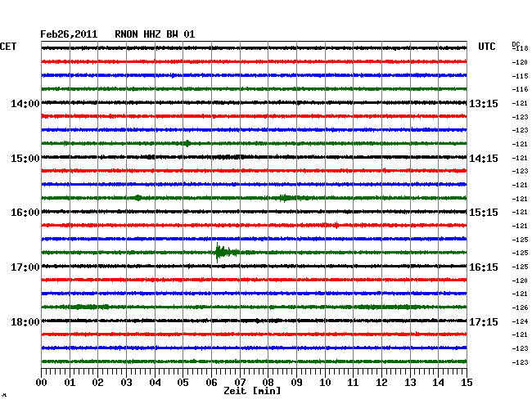The height and width of the screenshot is (404, 532).
Task: Click the 11 minute axis label
Action: pyautogui.click(x=353, y=383)
